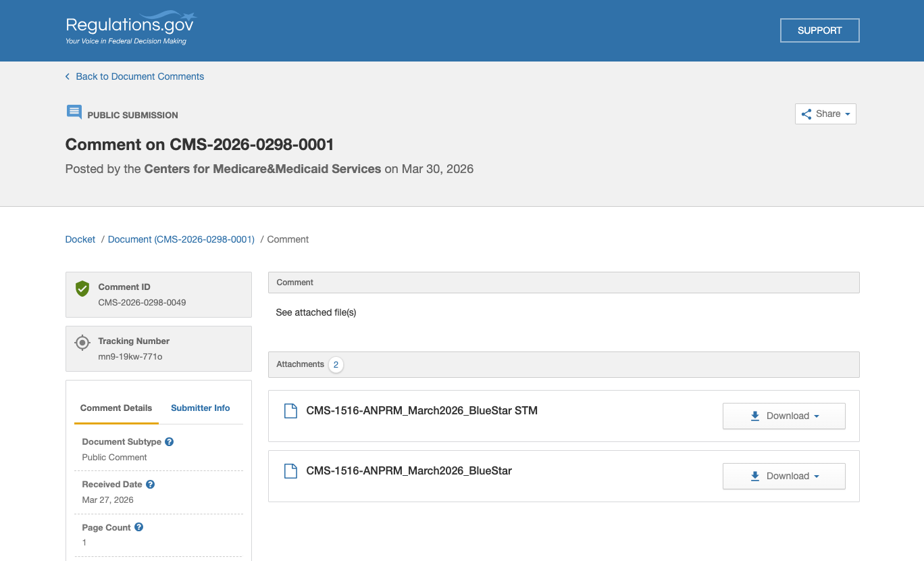Image resolution: width=924 pixels, height=561 pixels.
Task: Switch to the Comment Details tab
Action: point(116,408)
